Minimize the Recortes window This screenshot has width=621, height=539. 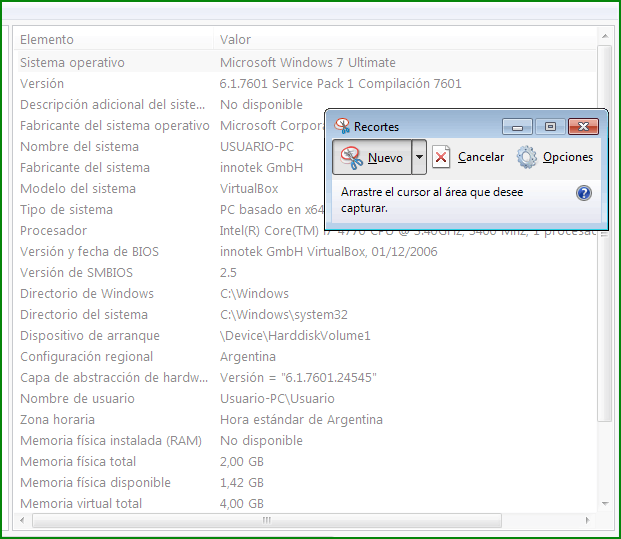point(518,127)
